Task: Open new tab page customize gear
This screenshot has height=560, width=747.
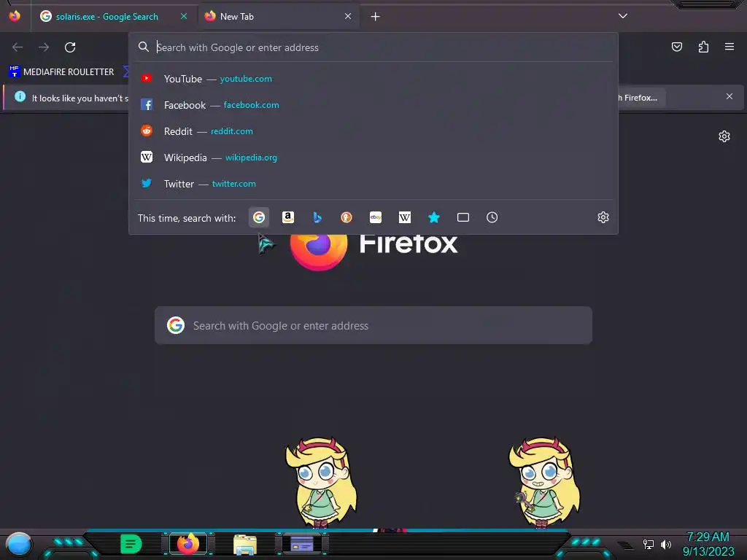Action: [x=724, y=136]
